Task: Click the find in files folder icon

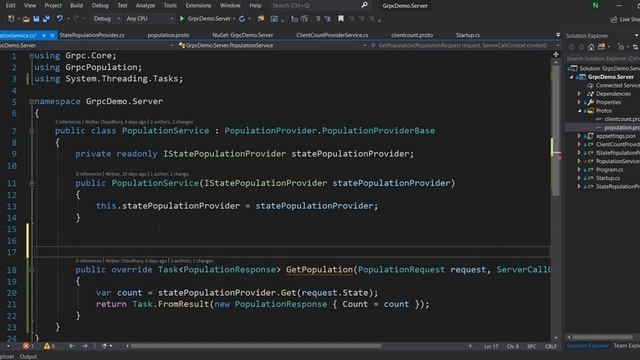Action: pos(261,19)
